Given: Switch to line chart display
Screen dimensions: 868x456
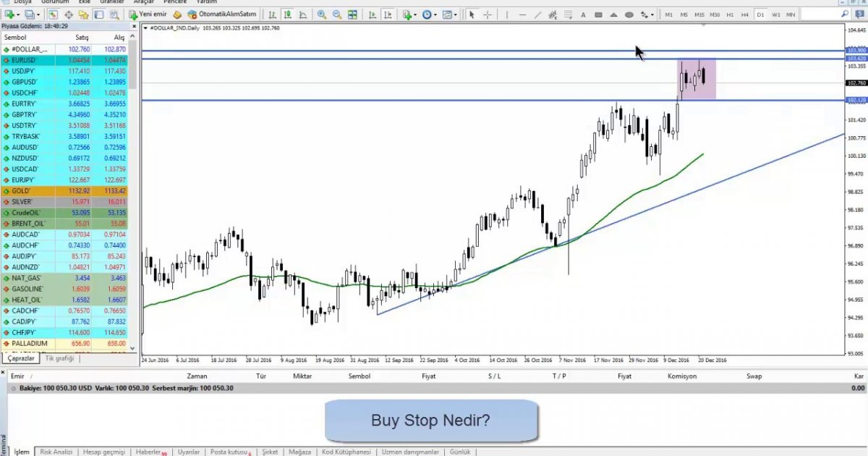Looking at the screenshot, I should [x=304, y=14].
